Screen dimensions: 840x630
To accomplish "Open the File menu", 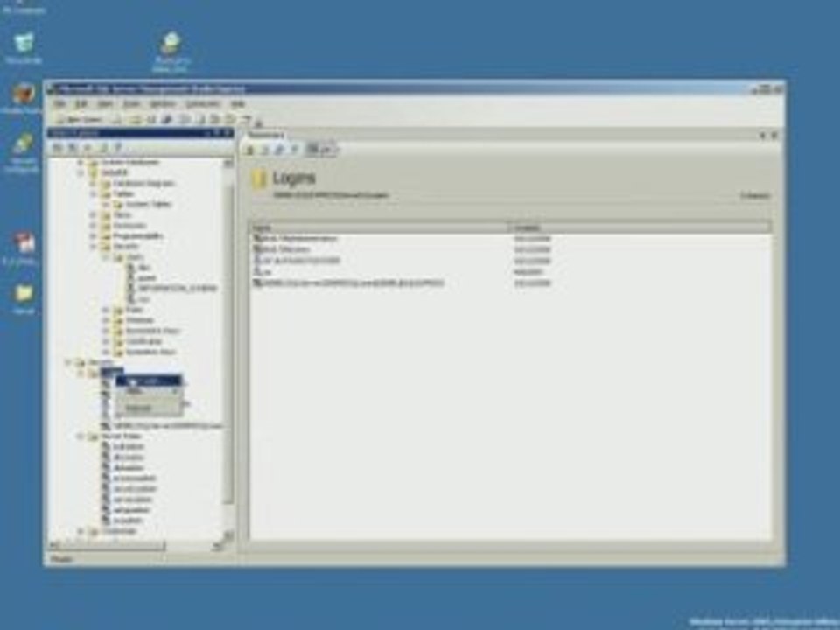I will click(60, 103).
